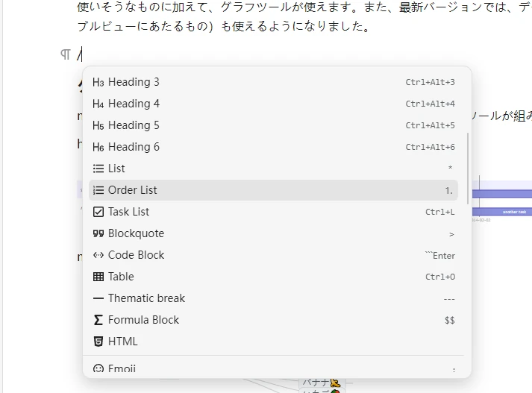Screen dimensions: 532x393
Task: Click the Code Block brackets icon
Action: pyautogui.click(x=98, y=255)
